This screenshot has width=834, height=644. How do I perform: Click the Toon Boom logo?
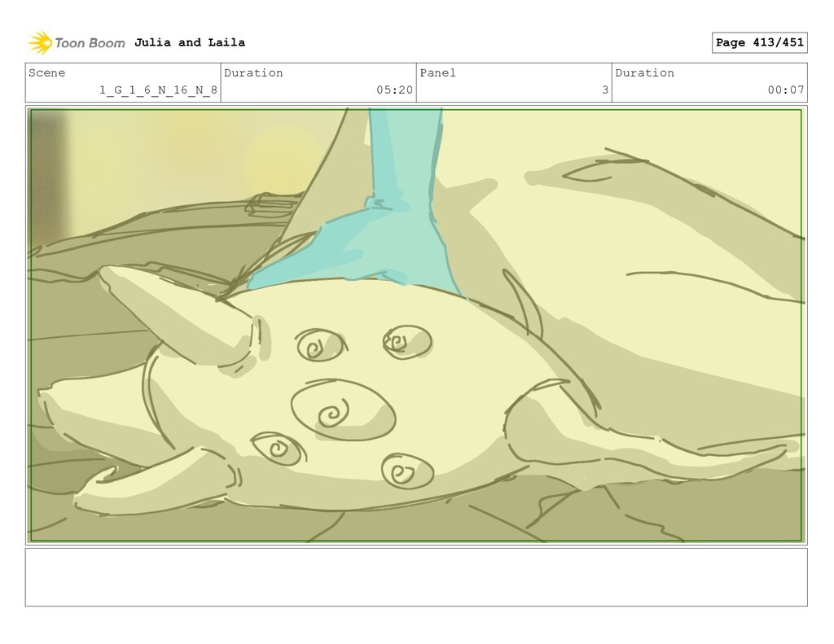pos(77,43)
